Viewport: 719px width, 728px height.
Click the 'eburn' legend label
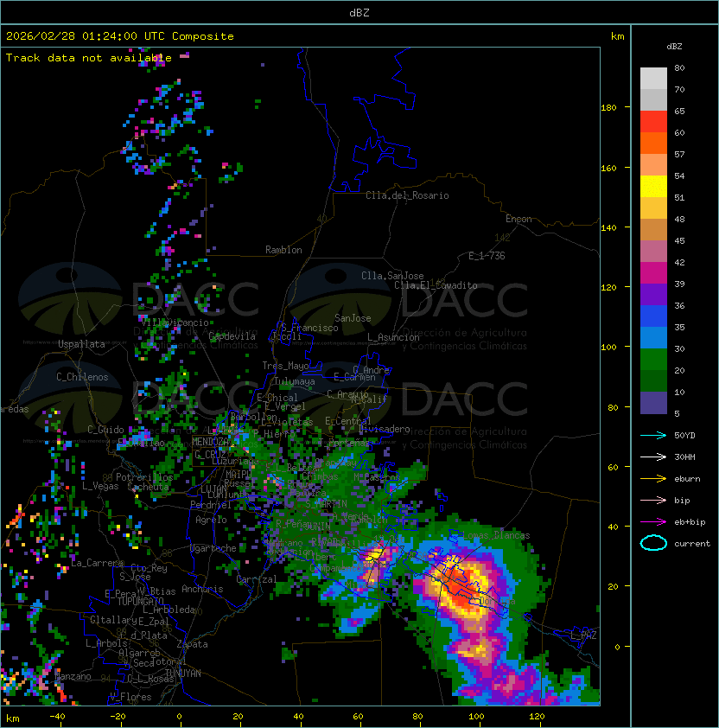[x=687, y=479]
